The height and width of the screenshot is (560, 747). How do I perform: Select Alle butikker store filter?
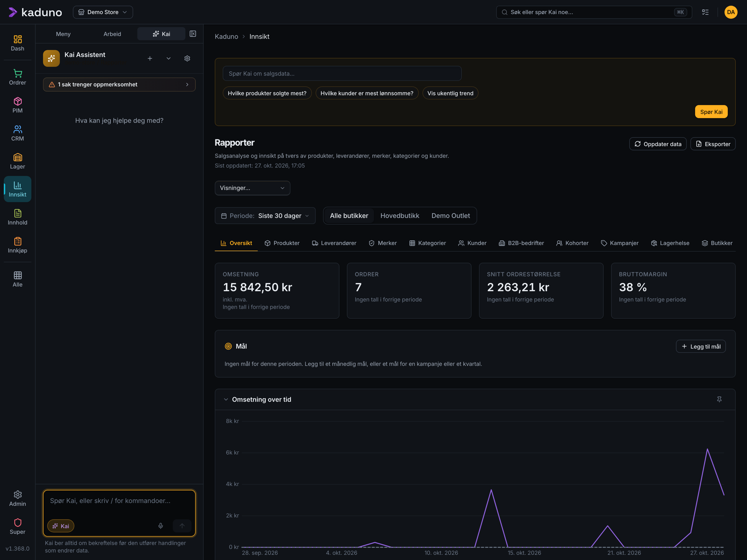pyautogui.click(x=349, y=216)
